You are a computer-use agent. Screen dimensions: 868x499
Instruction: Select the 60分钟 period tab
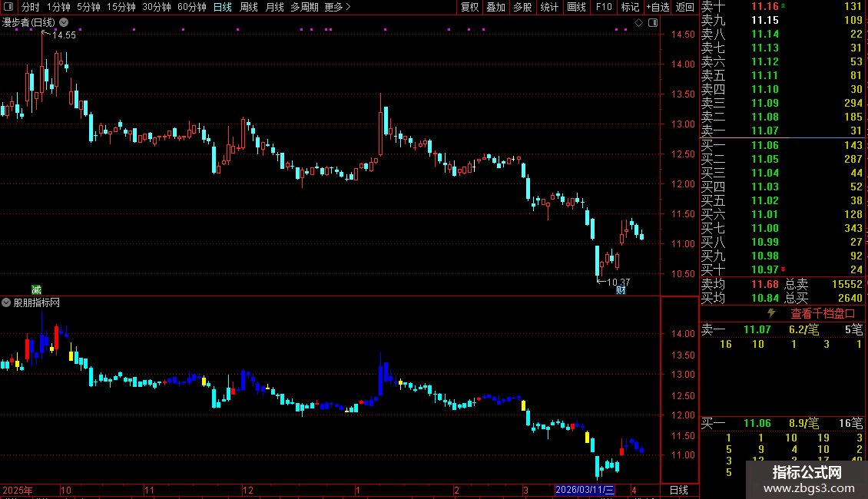pyautogui.click(x=192, y=7)
